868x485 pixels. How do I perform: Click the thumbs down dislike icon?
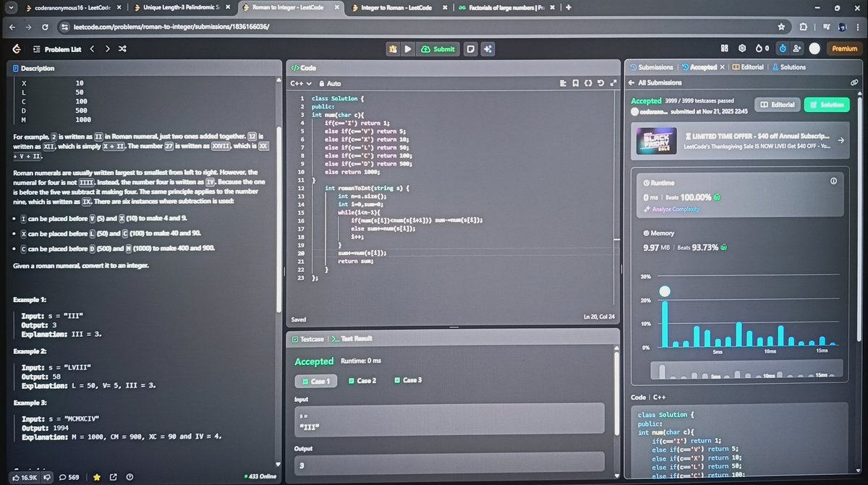coord(48,476)
